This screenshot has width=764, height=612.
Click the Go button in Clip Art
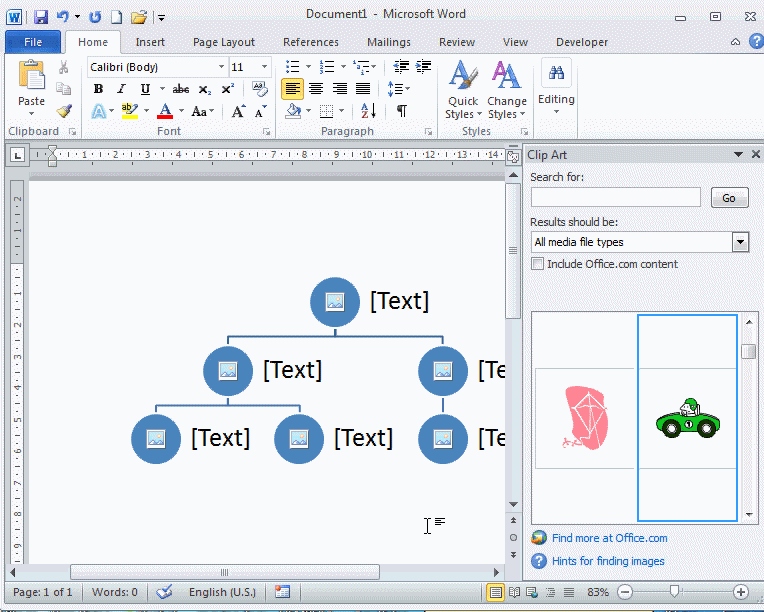tap(729, 198)
